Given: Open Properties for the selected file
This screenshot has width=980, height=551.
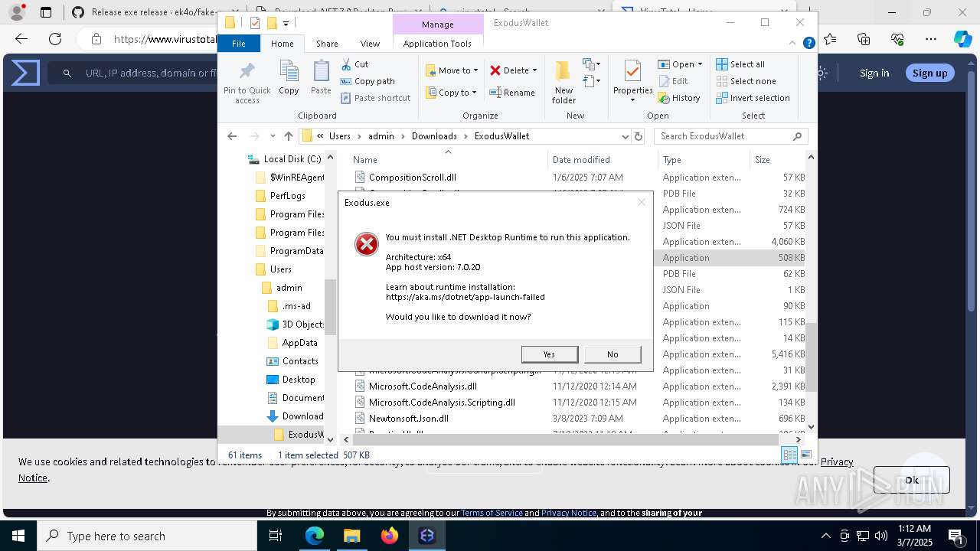Looking at the screenshot, I should (632, 81).
